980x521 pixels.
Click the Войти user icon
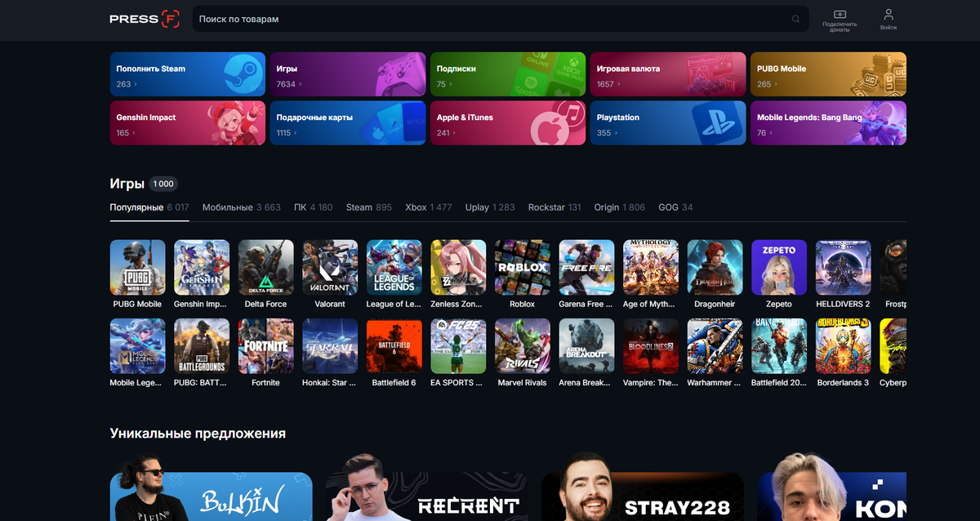[x=889, y=15]
